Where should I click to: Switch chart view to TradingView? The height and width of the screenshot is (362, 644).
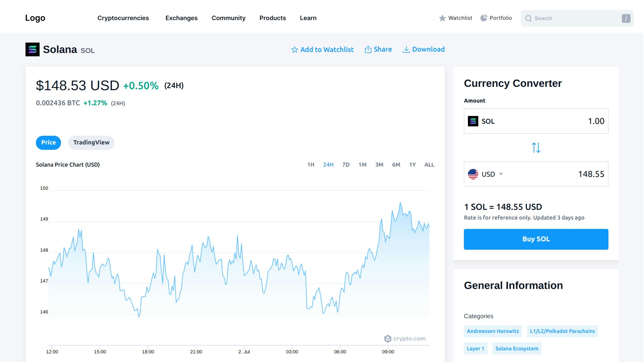coord(91,142)
